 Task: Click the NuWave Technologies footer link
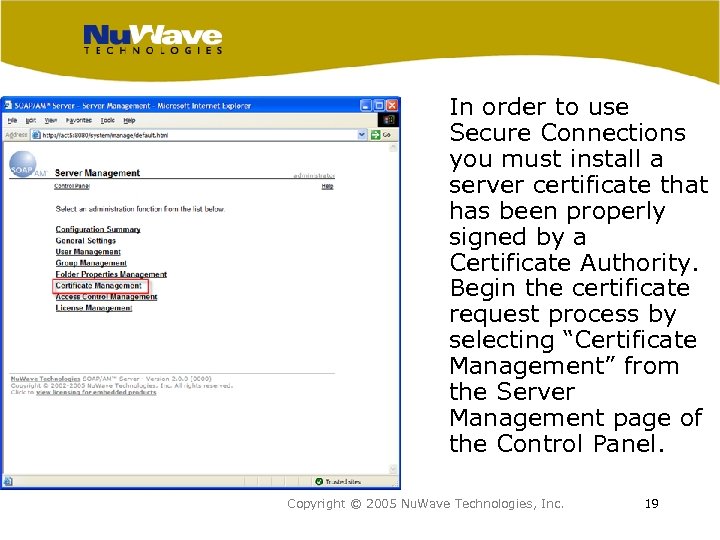point(45,379)
